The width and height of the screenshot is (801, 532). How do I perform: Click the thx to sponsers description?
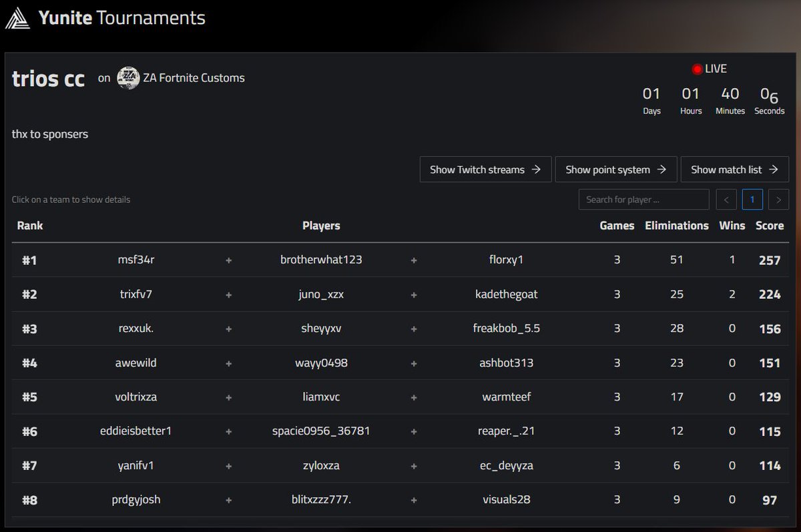click(50, 134)
